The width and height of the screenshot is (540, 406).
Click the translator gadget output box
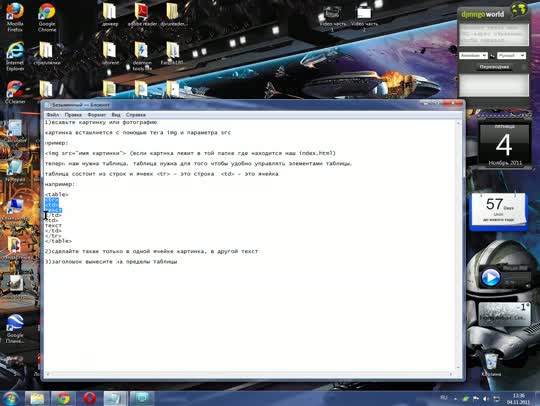click(494, 85)
